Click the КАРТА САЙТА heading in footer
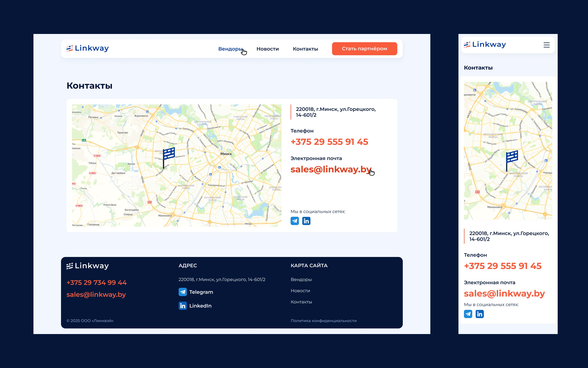This screenshot has width=588, height=368. 309,266
